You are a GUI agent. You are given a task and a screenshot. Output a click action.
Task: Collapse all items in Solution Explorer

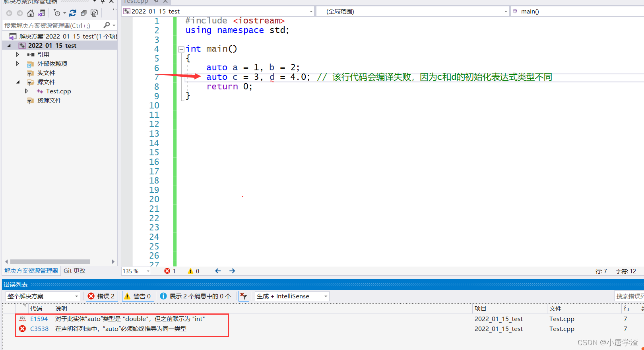[83, 13]
